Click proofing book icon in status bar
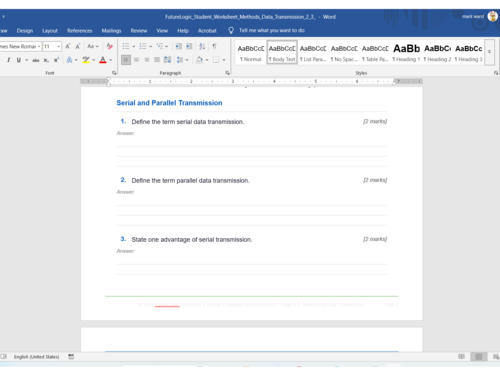This screenshot has height=375, width=500. tap(4, 357)
